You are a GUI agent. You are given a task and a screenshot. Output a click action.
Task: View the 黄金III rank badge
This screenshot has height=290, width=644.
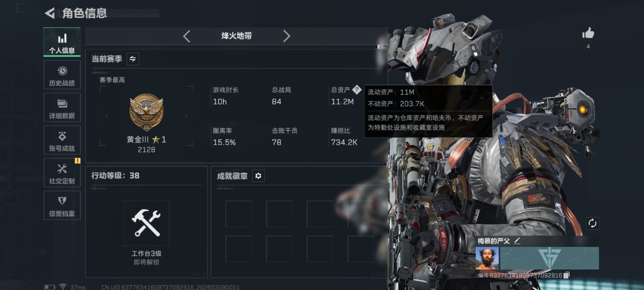pos(146,113)
